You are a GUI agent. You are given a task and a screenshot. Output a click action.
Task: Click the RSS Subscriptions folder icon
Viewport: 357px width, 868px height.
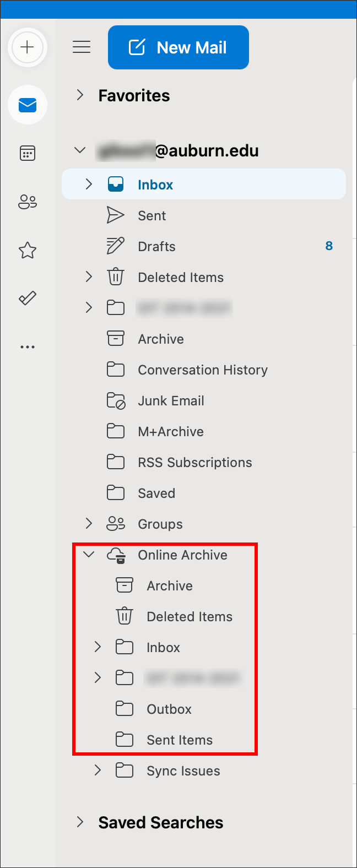116,462
